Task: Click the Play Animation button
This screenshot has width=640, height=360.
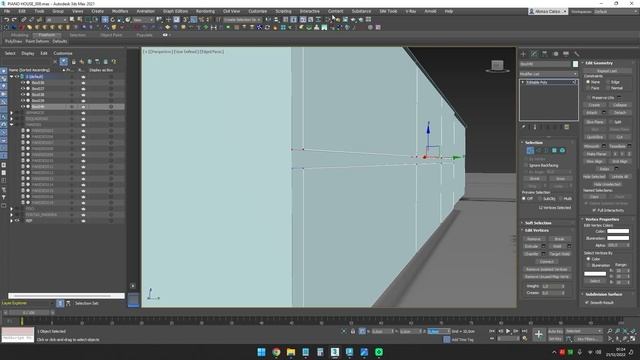Action: point(508,331)
